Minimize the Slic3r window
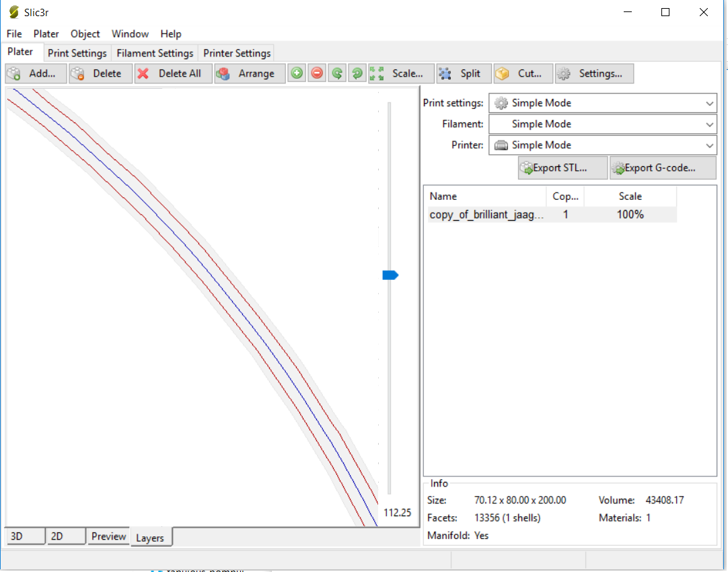The image size is (728, 572). pyautogui.click(x=628, y=12)
